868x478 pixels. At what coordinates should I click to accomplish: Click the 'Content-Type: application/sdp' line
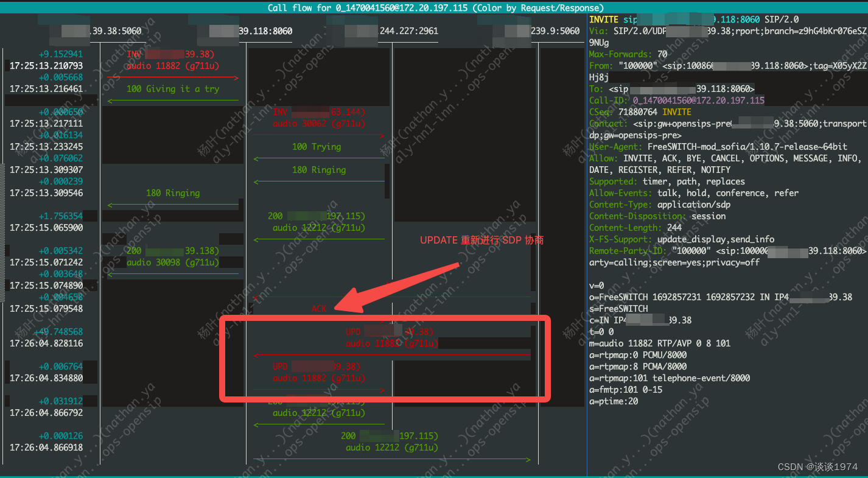pyautogui.click(x=660, y=205)
